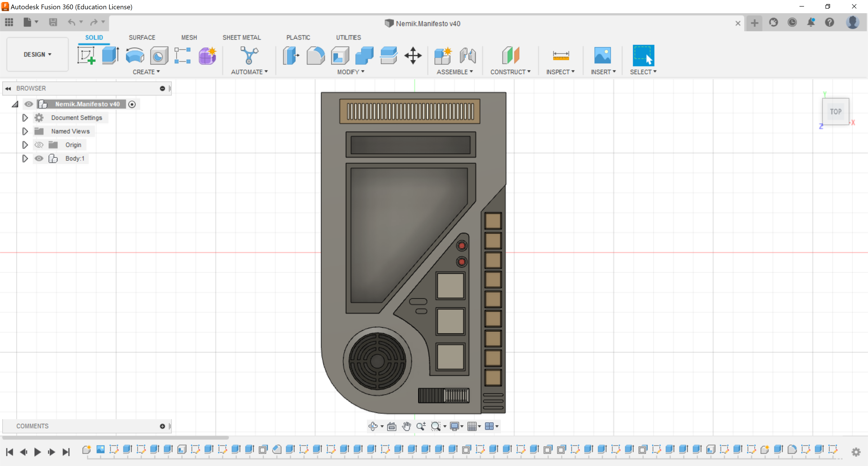868x466 pixels.
Task: Select the Create Sketch tool
Action: pos(86,56)
